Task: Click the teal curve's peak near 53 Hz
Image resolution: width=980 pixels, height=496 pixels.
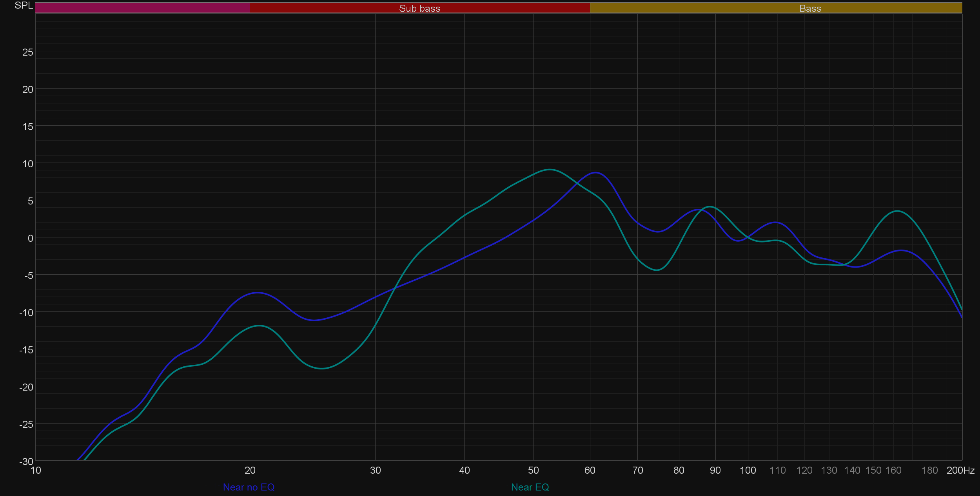Action: point(550,170)
